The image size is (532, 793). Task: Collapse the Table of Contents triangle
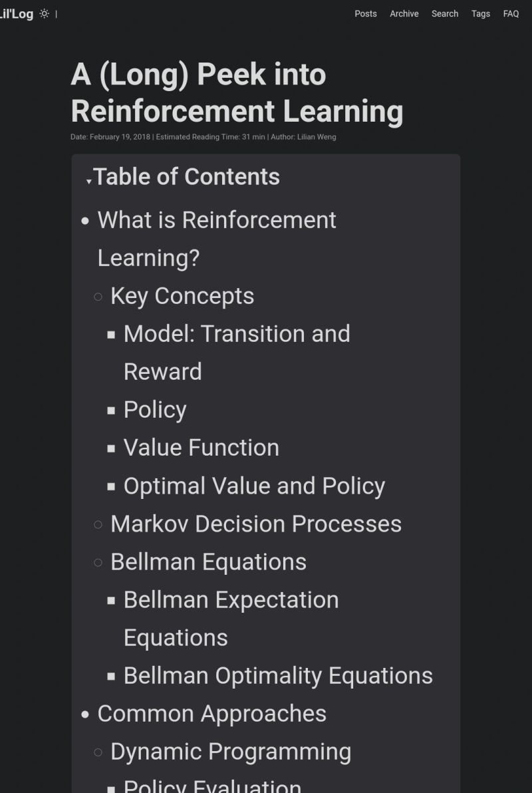pos(89,182)
